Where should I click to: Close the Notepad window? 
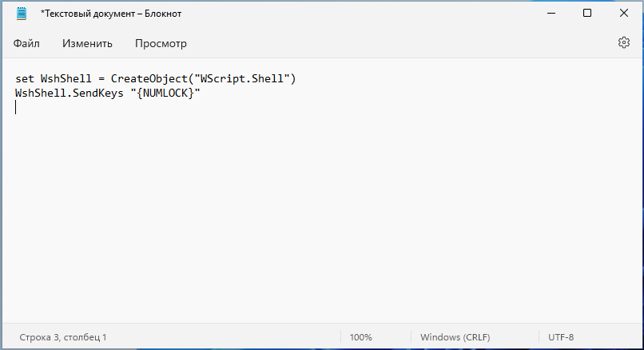pyautogui.click(x=624, y=13)
